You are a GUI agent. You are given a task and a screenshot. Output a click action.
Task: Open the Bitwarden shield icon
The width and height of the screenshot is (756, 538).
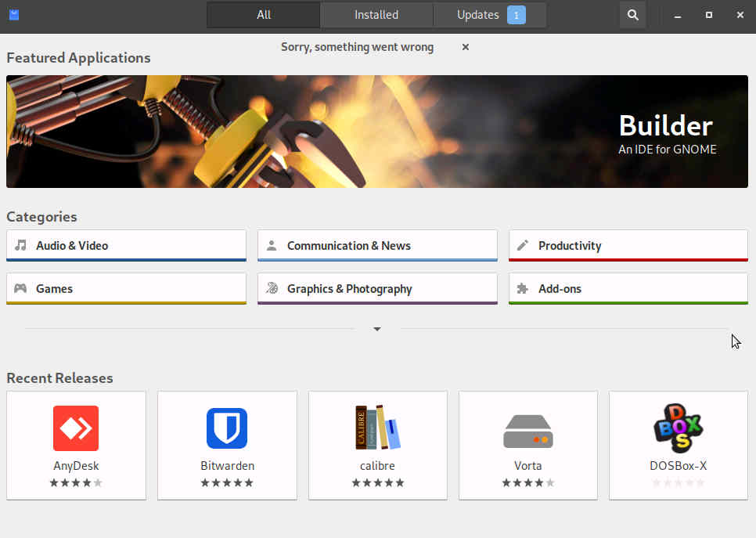click(x=227, y=428)
